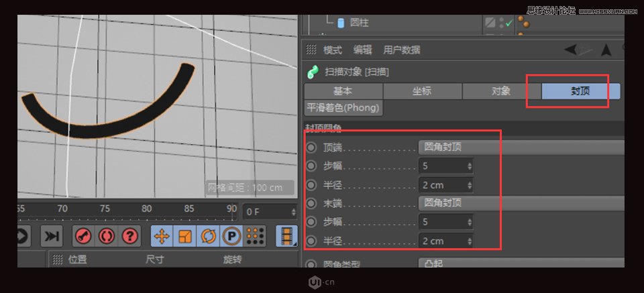Open the 模式 menu
This screenshot has height=293, width=644.
(333, 50)
